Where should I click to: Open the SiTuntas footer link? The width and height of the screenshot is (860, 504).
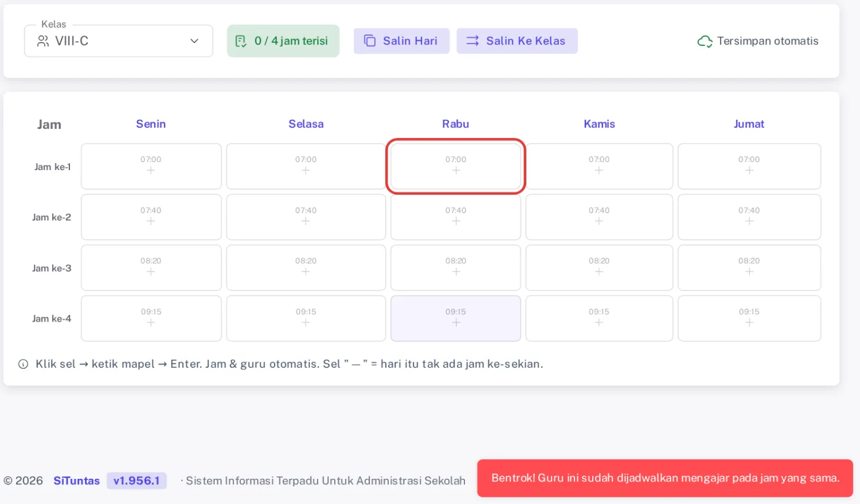(x=77, y=481)
